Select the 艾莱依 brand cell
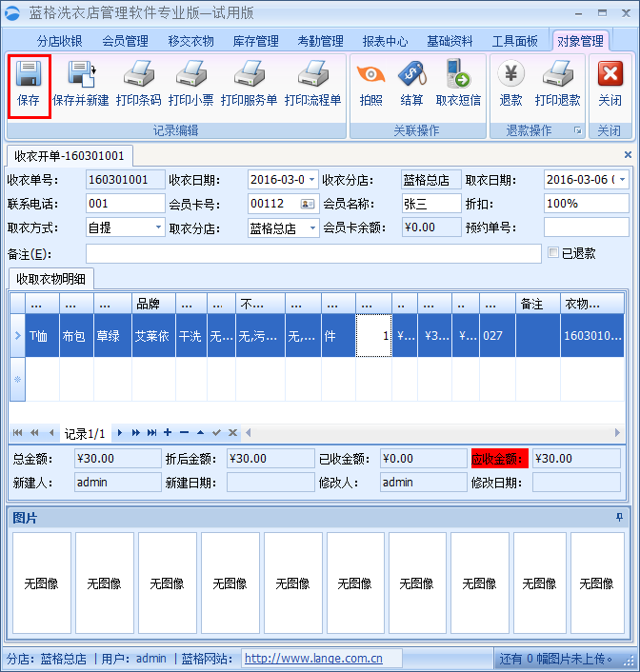The width and height of the screenshot is (640, 672). click(x=153, y=336)
